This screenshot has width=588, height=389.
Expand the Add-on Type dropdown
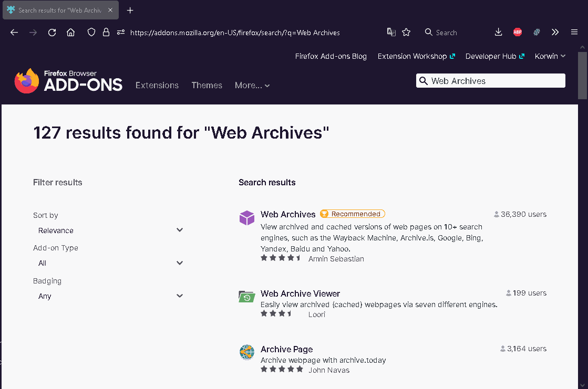109,263
